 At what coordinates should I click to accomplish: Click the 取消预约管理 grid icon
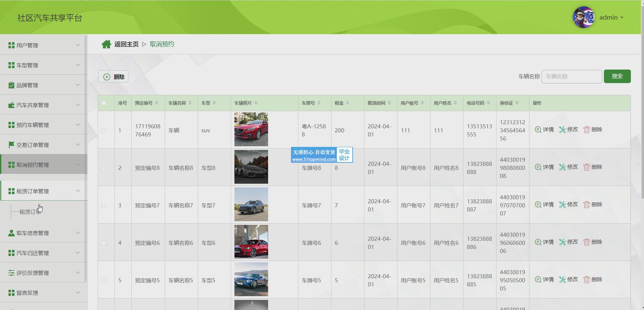[11, 165]
